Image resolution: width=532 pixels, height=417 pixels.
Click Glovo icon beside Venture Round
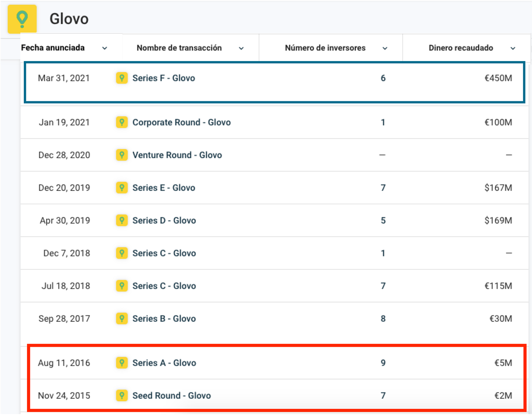pos(122,155)
